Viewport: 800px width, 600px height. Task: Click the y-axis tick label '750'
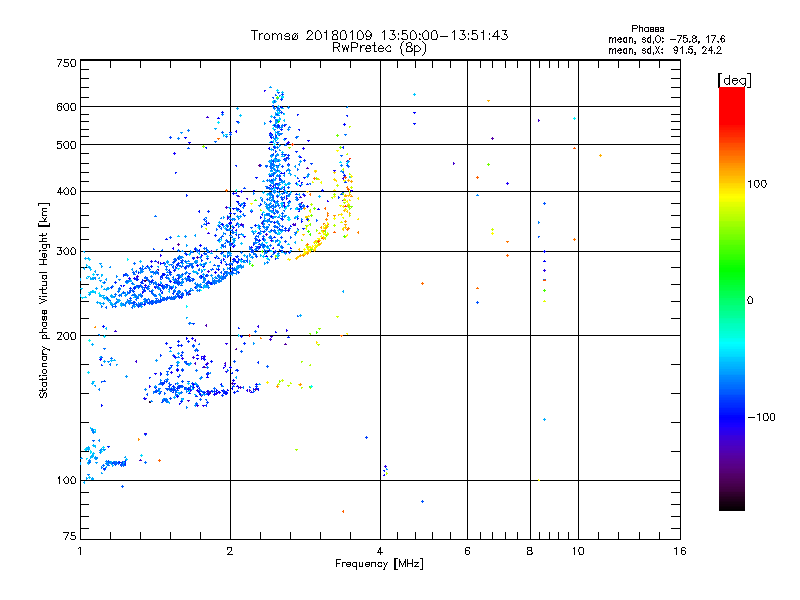(x=66, y=63)
